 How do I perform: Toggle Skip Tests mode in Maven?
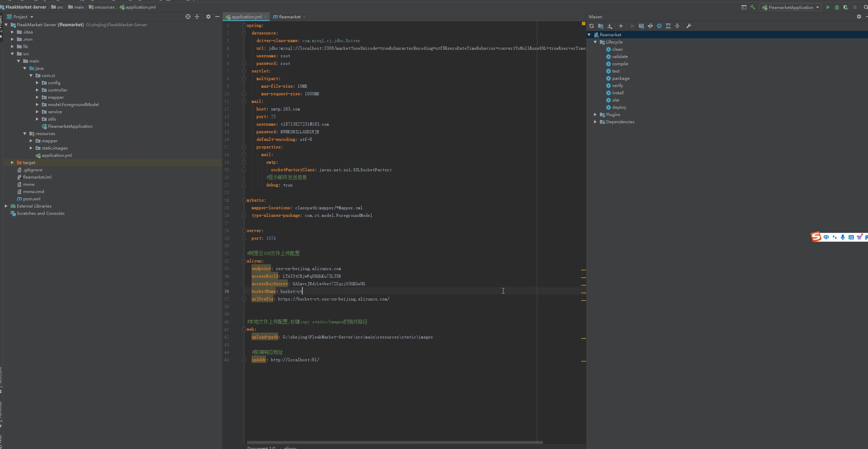[659, 26]
